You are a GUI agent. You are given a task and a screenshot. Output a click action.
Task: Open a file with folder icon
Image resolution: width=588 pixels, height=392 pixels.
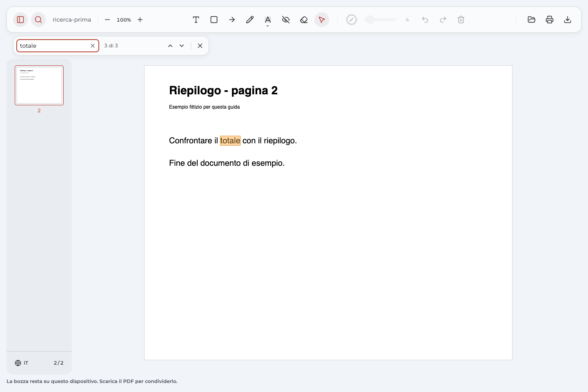coord(532,20)
